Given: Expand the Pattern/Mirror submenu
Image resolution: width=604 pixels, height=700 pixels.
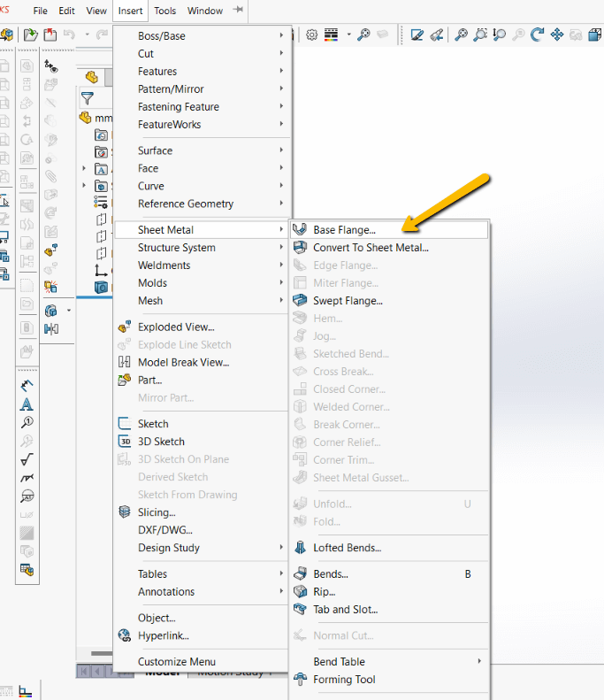Looking at the screenshot, I should click(x=281, y=88).
